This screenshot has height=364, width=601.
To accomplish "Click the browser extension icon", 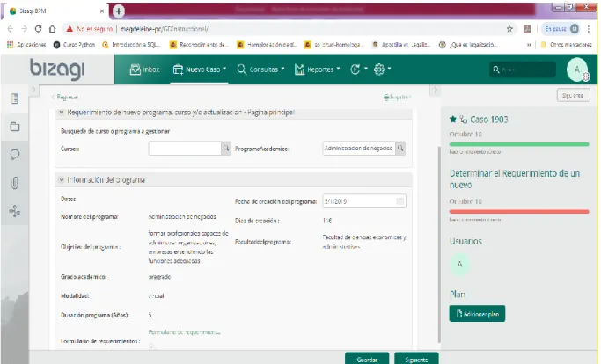I will point(527,29).
